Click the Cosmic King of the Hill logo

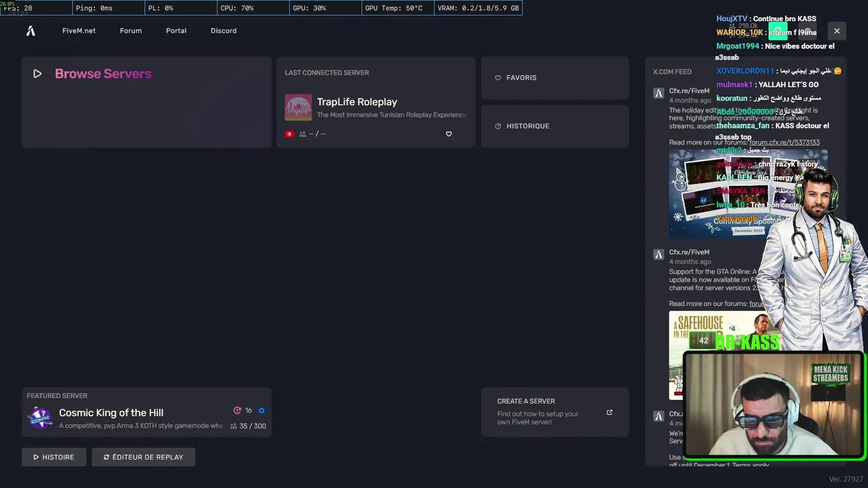tap(40, 418)
